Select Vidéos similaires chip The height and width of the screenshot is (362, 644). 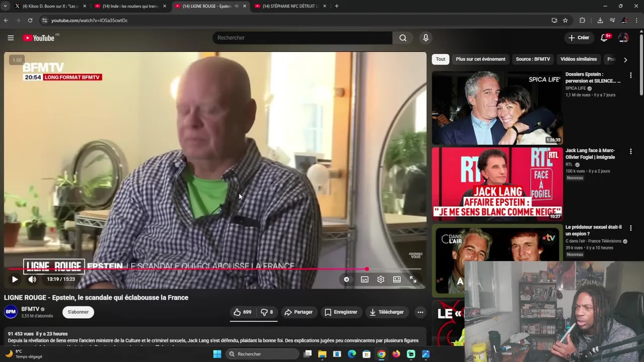click(x=579, y=59)
